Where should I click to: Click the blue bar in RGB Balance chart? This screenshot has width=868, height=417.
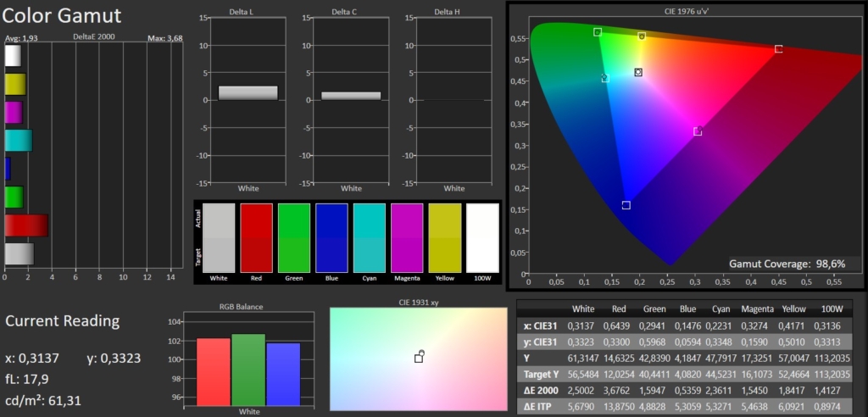coord(283,374)
